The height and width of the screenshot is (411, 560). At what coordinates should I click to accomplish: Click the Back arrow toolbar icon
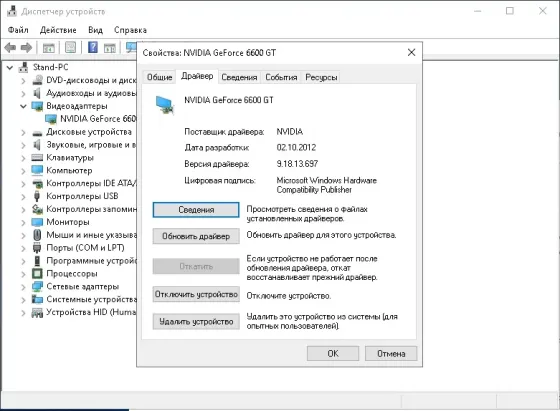click(x=10, y=47)
